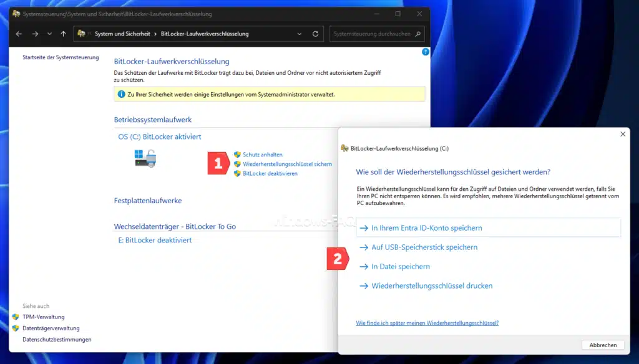
Task: Click BitLocker key icon in dialog title
Action: pos(344,148)
